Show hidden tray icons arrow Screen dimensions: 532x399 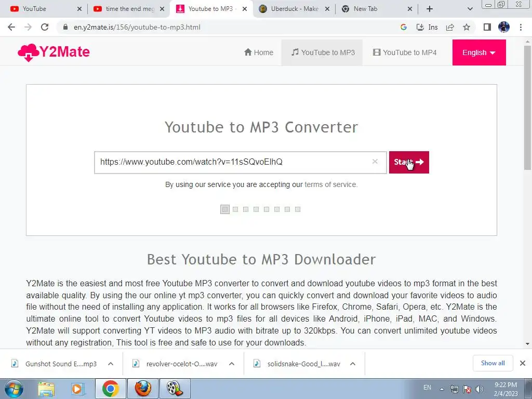(x=442, y=389)
